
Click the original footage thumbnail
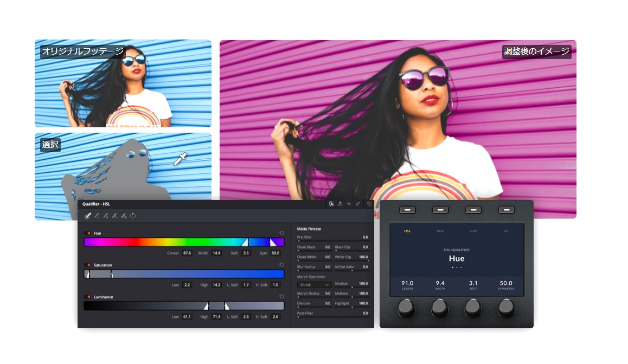pos(123,83)
